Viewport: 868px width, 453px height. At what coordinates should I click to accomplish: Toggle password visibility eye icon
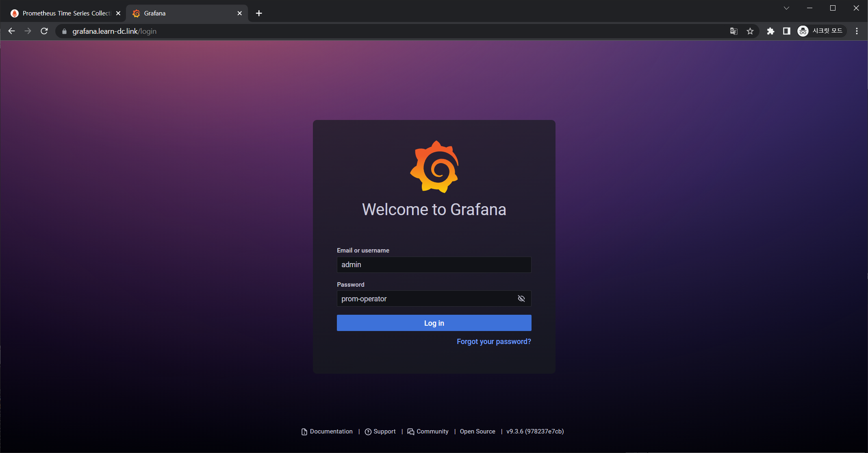click(x=521, y=298)
